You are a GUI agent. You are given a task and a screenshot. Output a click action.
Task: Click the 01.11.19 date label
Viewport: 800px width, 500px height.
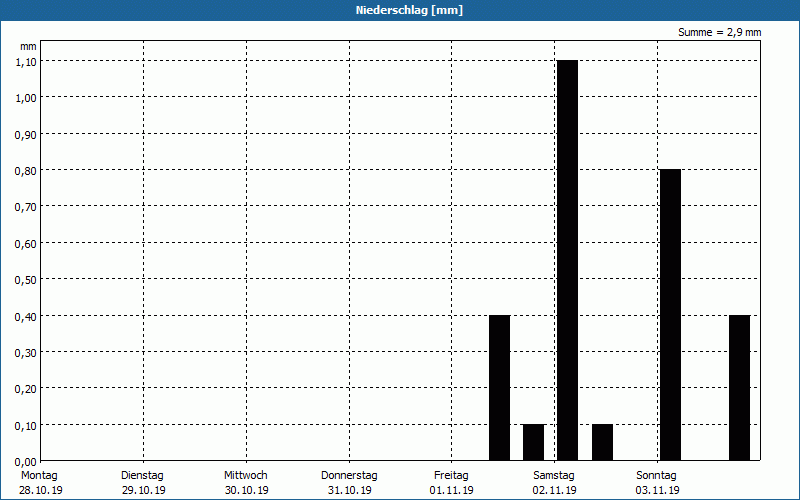(452, 490)
